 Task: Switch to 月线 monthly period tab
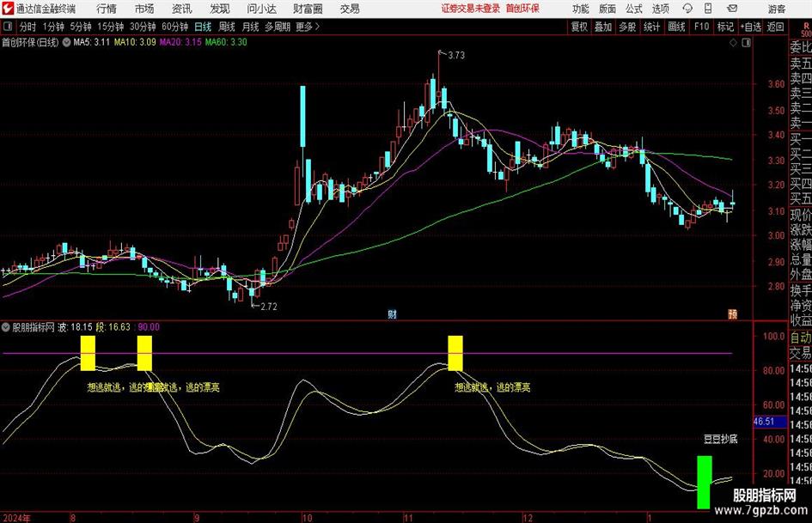251,27
